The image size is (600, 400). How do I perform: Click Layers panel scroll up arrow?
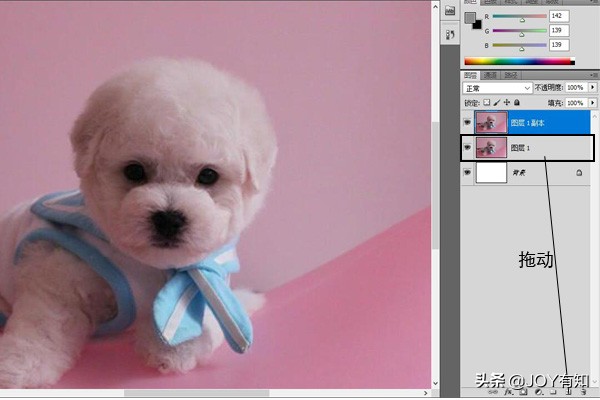point(594,116)
